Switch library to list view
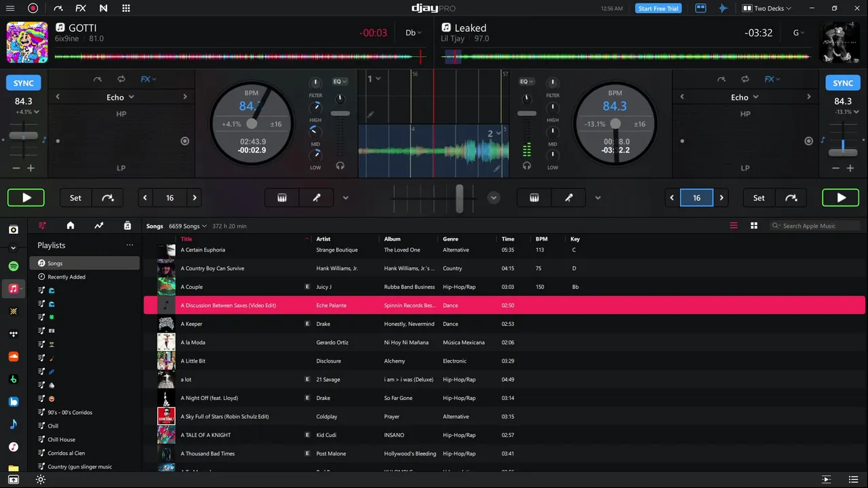The height and width of the screenshot is (488, 868). (x=734, y=226)
